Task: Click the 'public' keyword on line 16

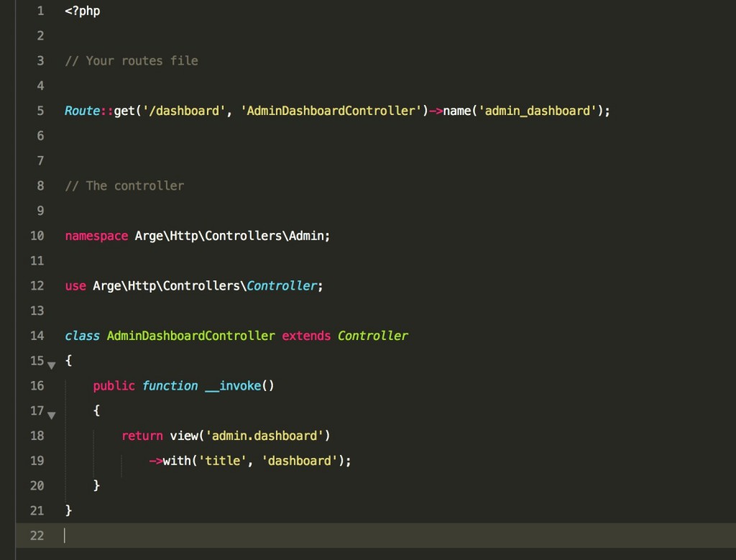Action: (114, 386)
